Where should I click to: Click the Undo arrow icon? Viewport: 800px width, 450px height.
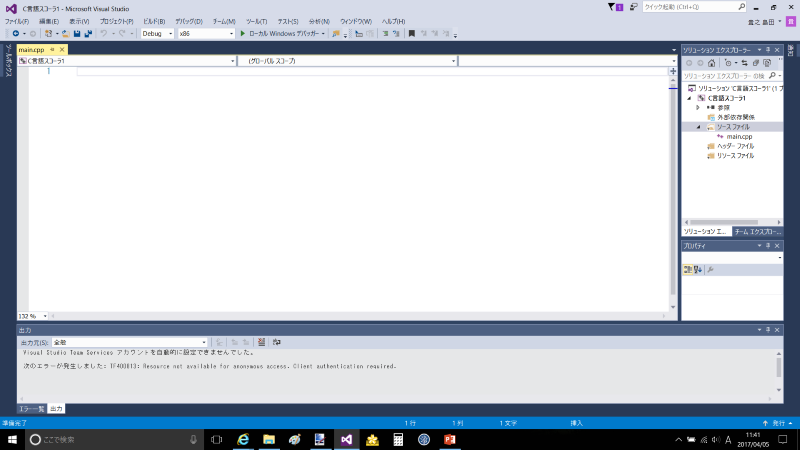[x=104, y=34]
